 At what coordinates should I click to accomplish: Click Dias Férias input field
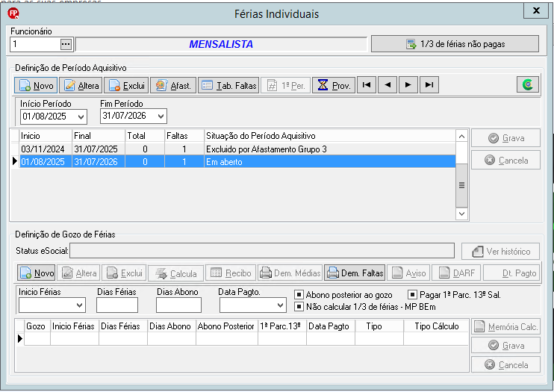pyautogui.click(x=117, y=305)
